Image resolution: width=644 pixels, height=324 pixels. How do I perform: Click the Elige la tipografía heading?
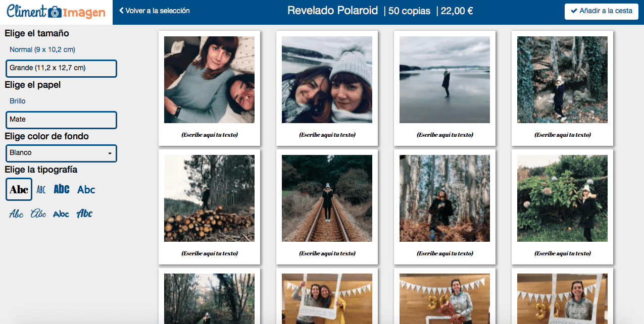point(41,170)
